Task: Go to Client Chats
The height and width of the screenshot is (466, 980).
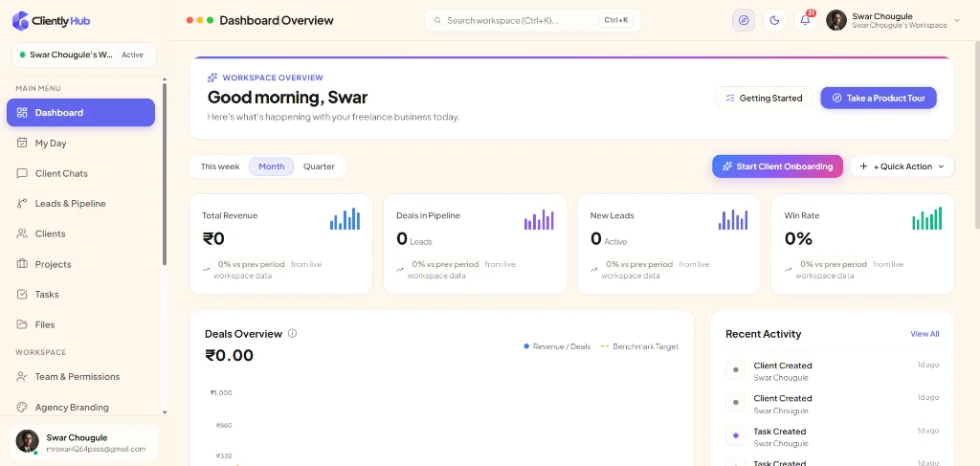Action: coord(80,173)
